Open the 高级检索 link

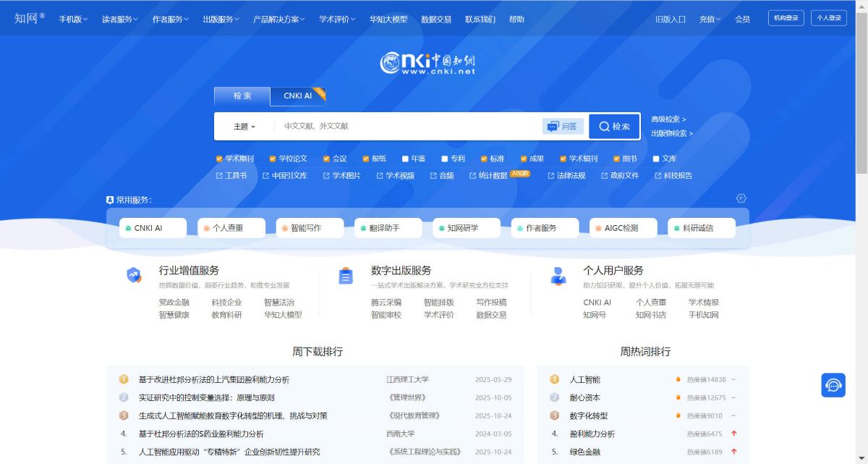(x=668, y=119)
